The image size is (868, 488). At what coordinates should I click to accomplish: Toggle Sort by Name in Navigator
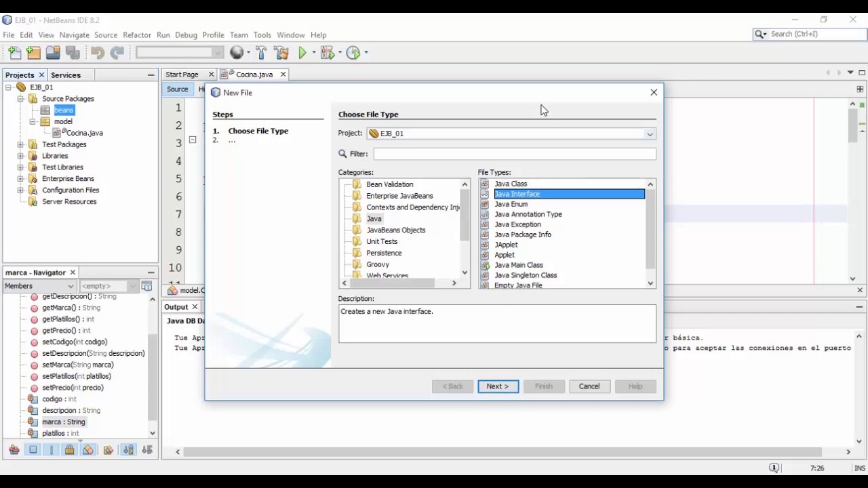pos(129,450)
